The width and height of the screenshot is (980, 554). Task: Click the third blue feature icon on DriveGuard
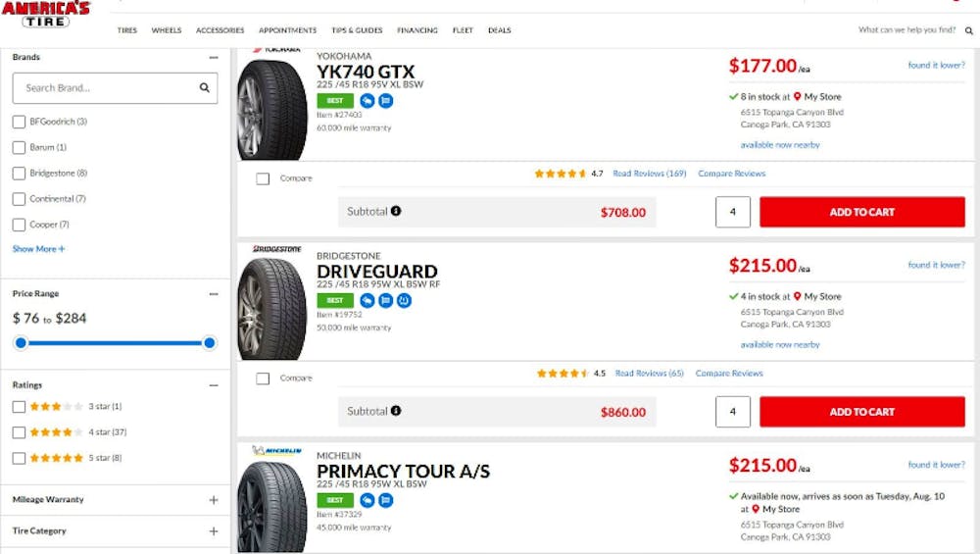click(404, 300)
